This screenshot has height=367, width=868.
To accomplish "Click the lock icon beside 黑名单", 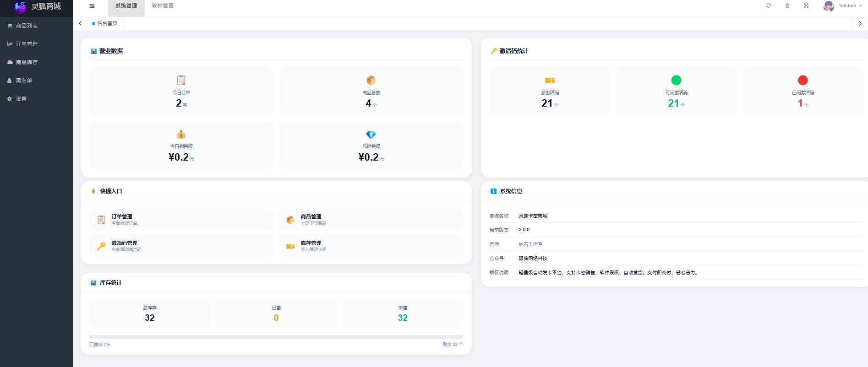I will click(10, 81).
